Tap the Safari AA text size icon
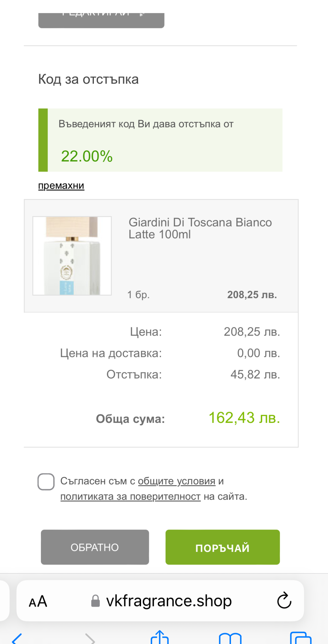The image size is (328, 644). 38,601
